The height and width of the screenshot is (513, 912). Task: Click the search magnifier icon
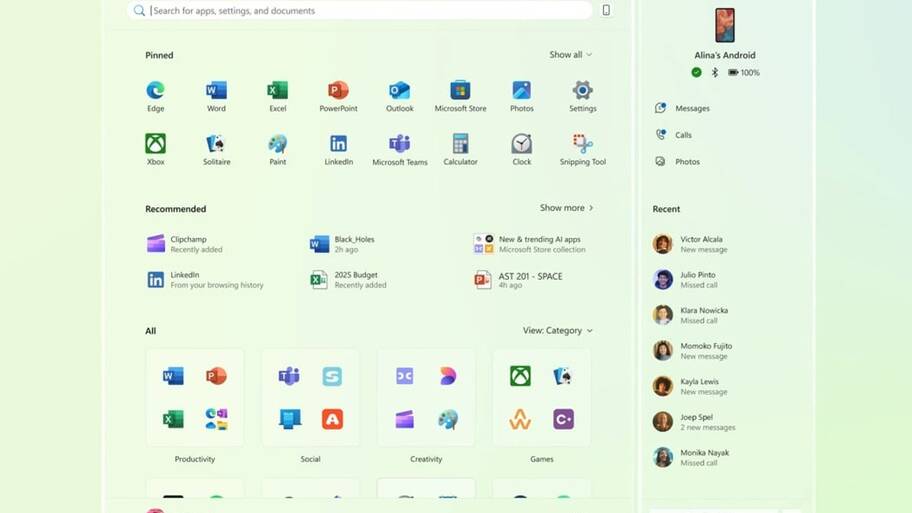pos(139,10)
